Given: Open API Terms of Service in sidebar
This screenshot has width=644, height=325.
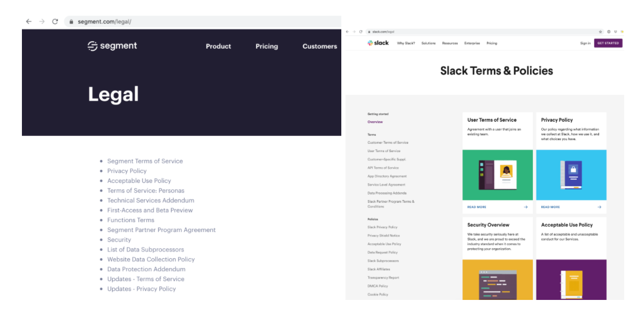Looking at the screenshot, I should 383,168.
